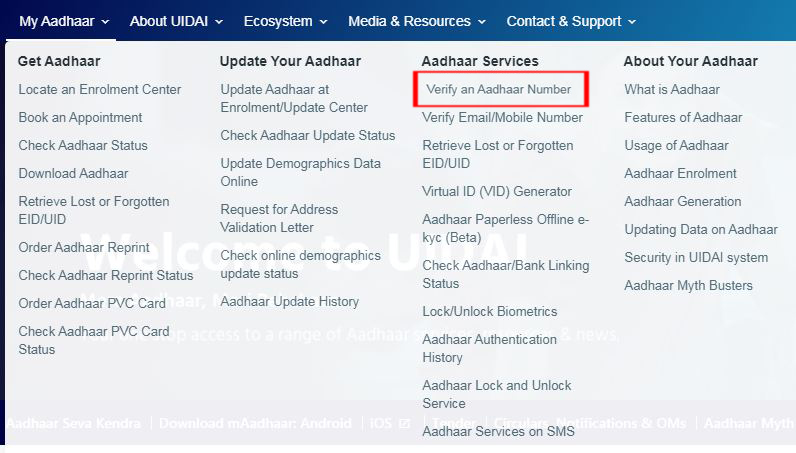Open Updating Data on Aadhaar
The width and height of the screenshot is (796, 453).
click(701, 230)
